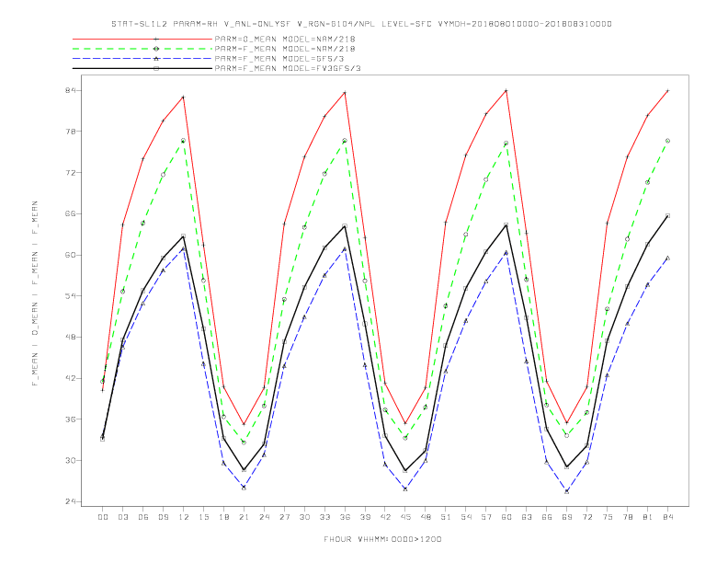
Task: Click x-axis forecast hour label 42
Action: [x=385, y=517]
